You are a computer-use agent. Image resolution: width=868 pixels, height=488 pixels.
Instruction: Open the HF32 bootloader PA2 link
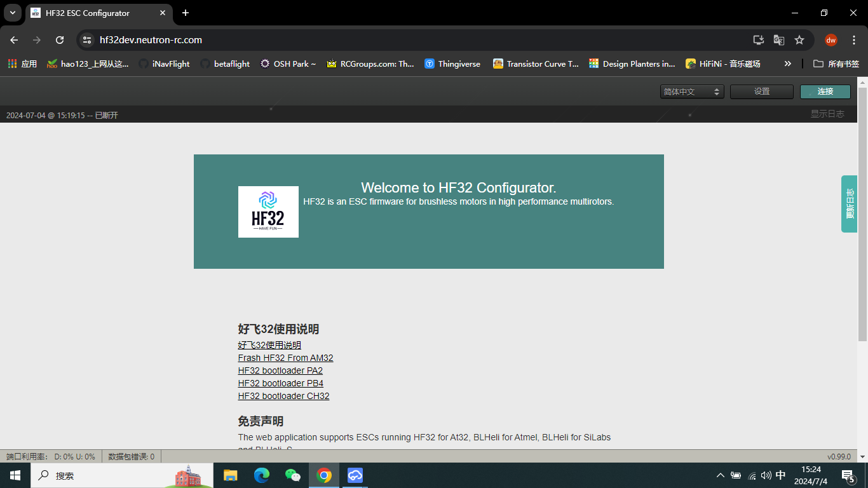280,370
